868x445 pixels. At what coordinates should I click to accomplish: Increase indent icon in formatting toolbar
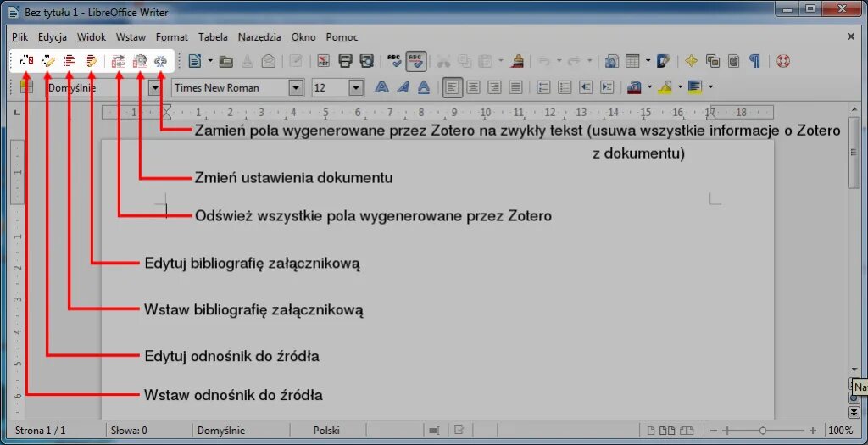[x=607, y=87]
